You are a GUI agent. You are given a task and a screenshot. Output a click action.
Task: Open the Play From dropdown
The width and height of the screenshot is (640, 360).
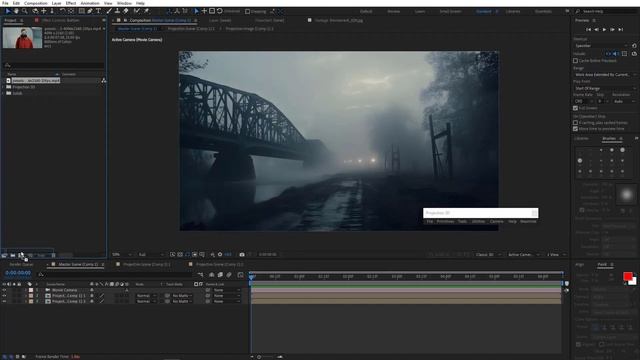click(x=605, y=88)
